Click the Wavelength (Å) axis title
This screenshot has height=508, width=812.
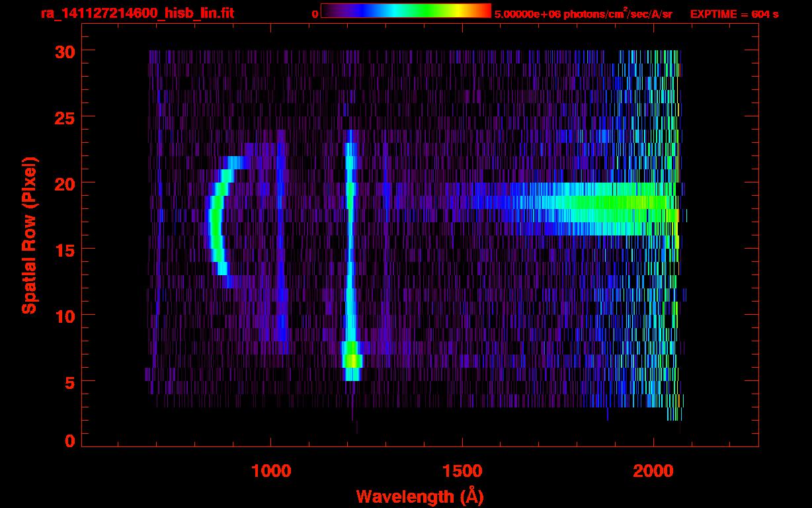(420, 495)
